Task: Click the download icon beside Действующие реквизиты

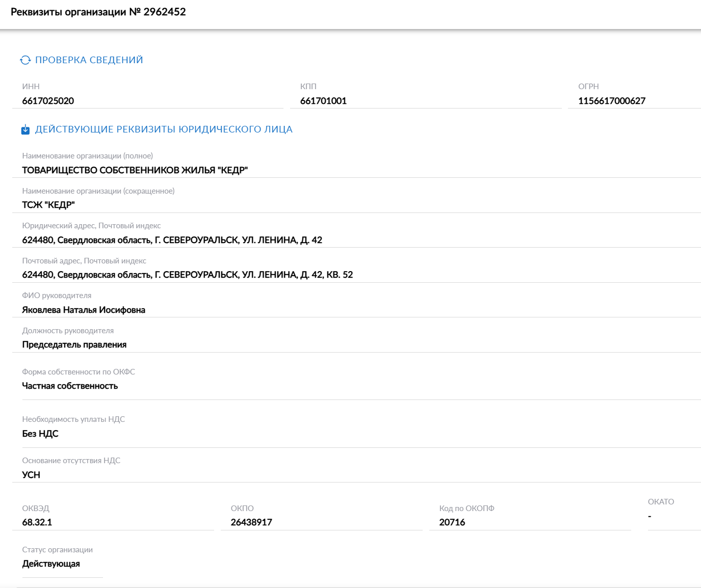Action: click(x=25, y=130)
